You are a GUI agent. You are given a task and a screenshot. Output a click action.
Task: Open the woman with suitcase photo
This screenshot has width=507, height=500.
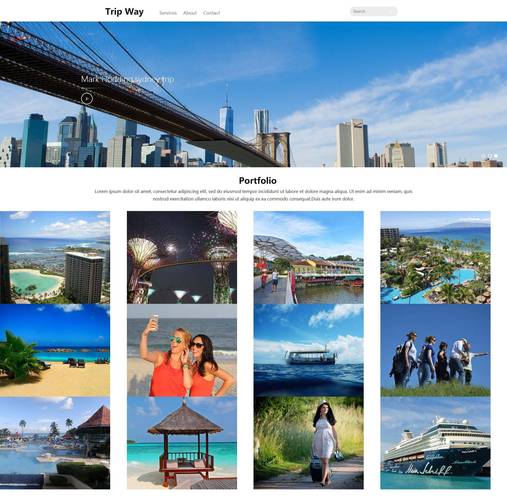pyautogui.click(x=309, y=443)
